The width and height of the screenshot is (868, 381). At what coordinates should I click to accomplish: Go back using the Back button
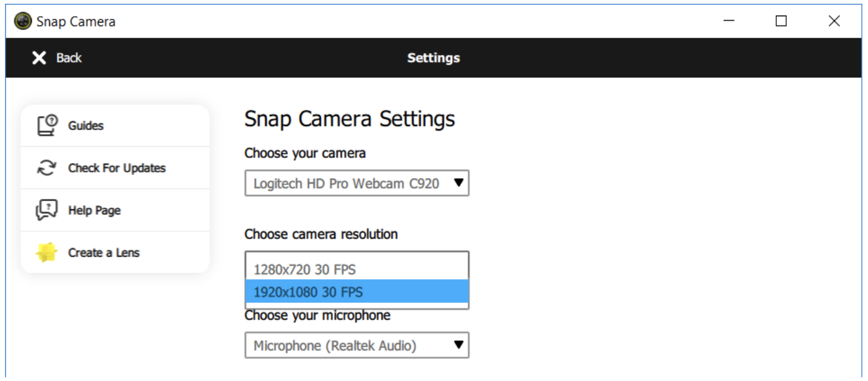coord(57,58)
